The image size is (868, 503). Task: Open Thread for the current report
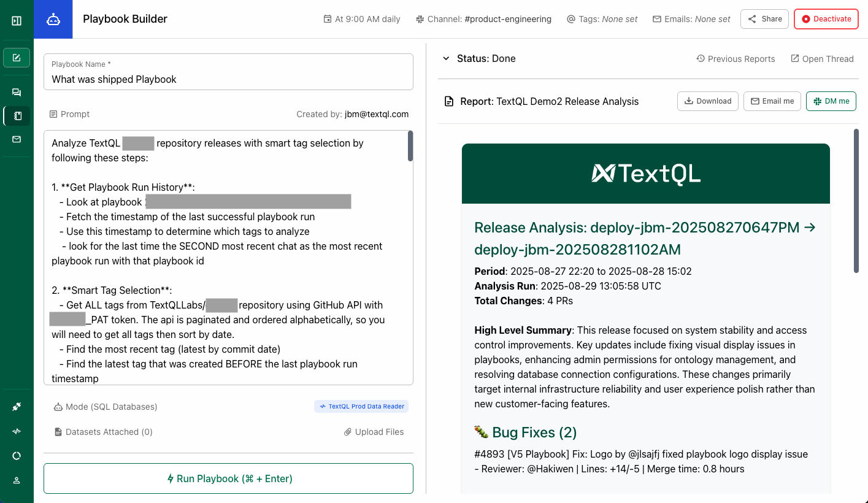(822, 58)
